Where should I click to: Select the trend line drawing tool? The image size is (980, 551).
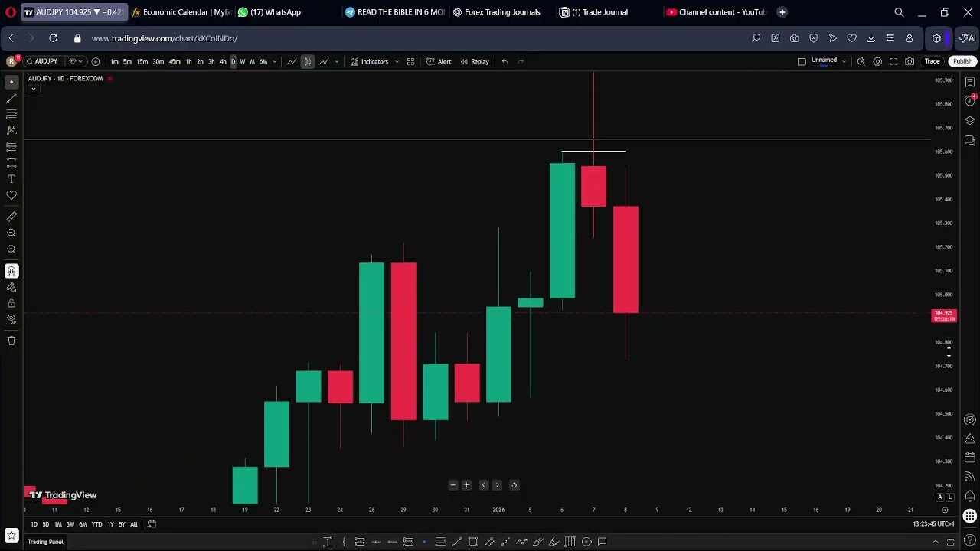click(11, 98)
